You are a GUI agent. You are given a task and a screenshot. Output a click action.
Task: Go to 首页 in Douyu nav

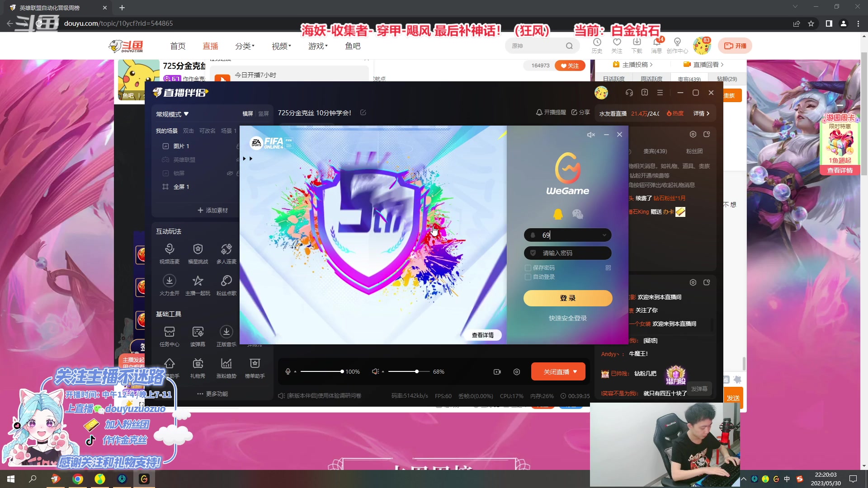(178, 46)
